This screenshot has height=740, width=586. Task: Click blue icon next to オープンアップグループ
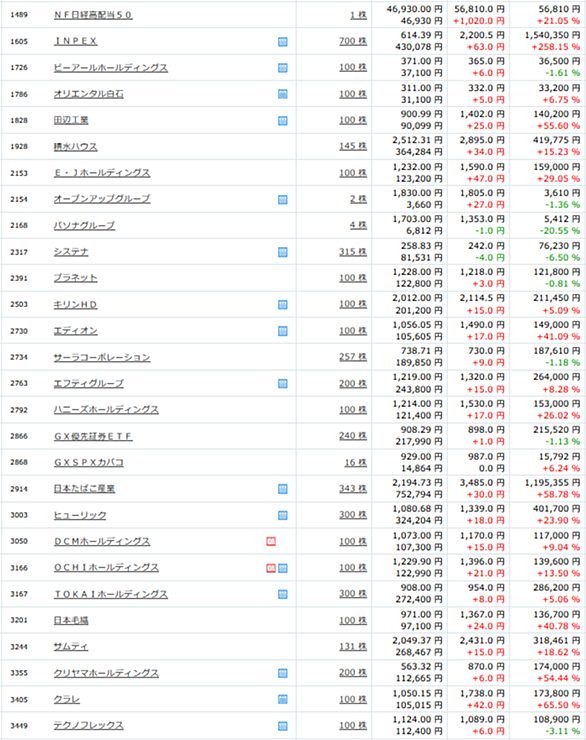tap(283, 200)
